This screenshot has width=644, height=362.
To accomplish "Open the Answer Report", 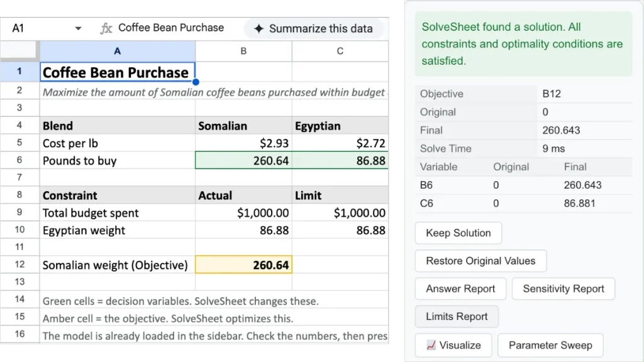I will [460, 289].
